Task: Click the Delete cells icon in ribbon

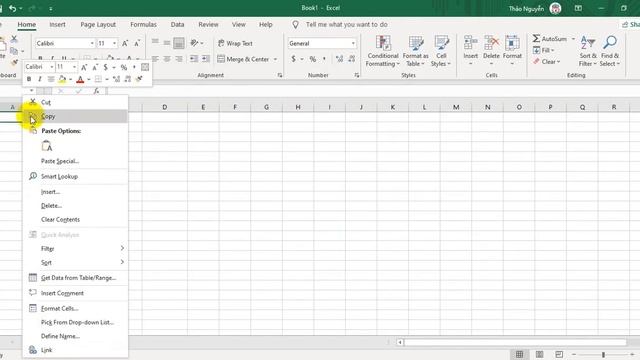Action: [x=491, y=42]
